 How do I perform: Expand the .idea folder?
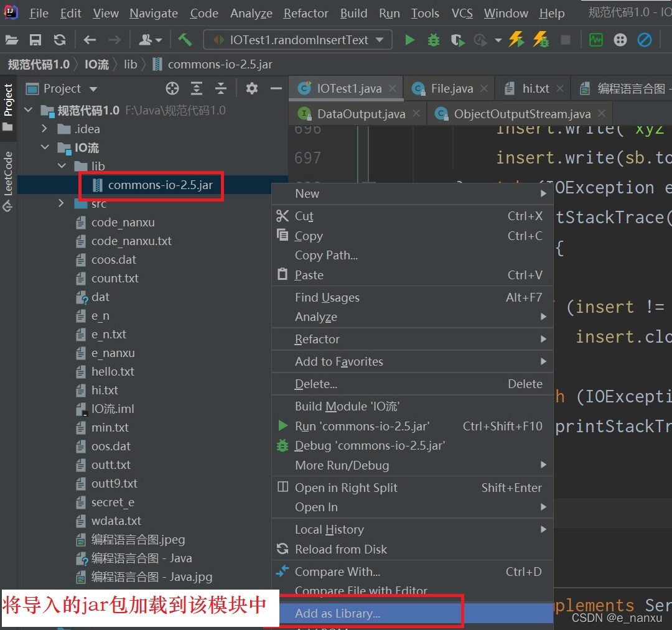coord(45,129)
